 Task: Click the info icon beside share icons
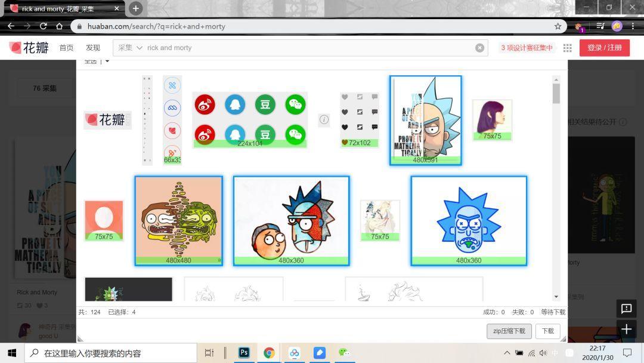[324, 119]
